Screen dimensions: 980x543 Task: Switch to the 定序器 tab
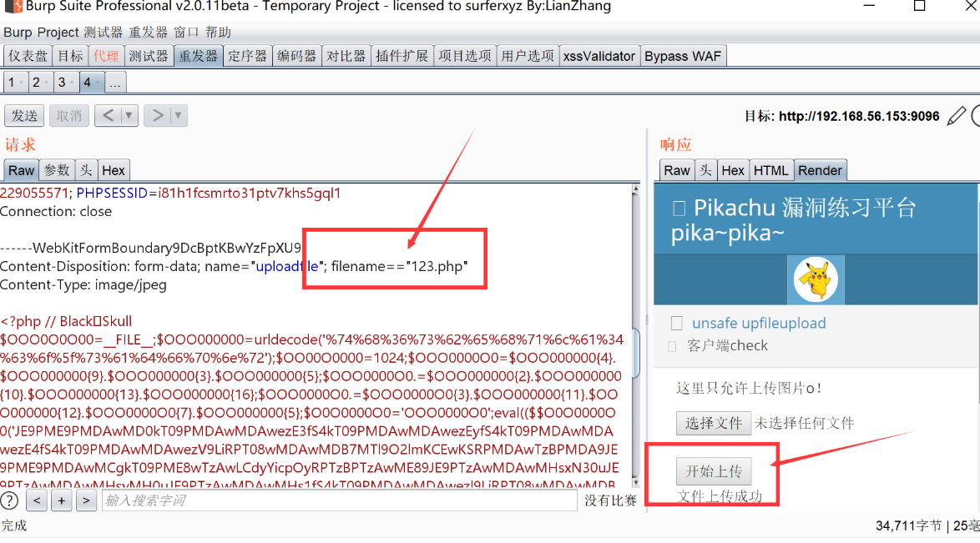(x=247, y=56)
